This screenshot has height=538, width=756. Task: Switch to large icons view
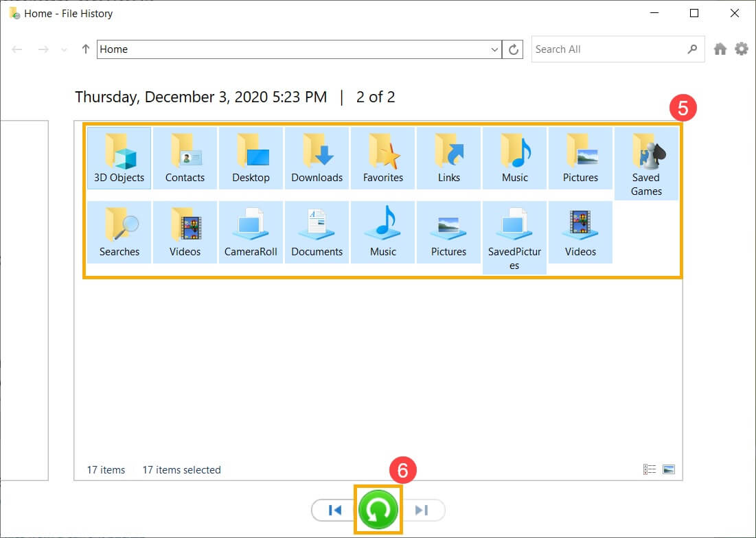669,469
